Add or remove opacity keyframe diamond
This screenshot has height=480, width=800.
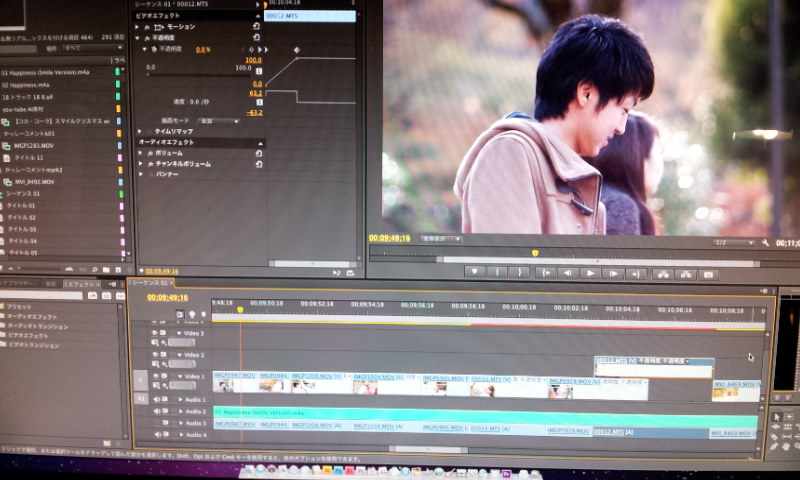251,49
